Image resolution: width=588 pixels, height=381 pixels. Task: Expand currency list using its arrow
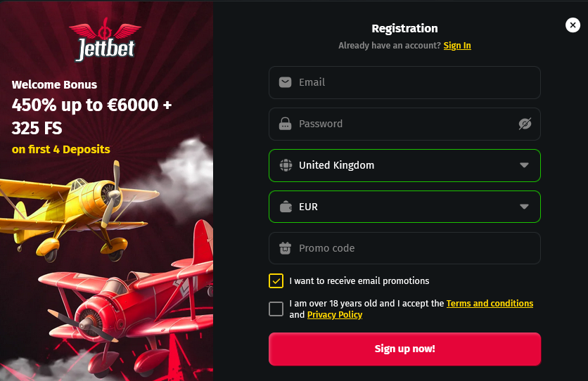(x=524, y=207)
